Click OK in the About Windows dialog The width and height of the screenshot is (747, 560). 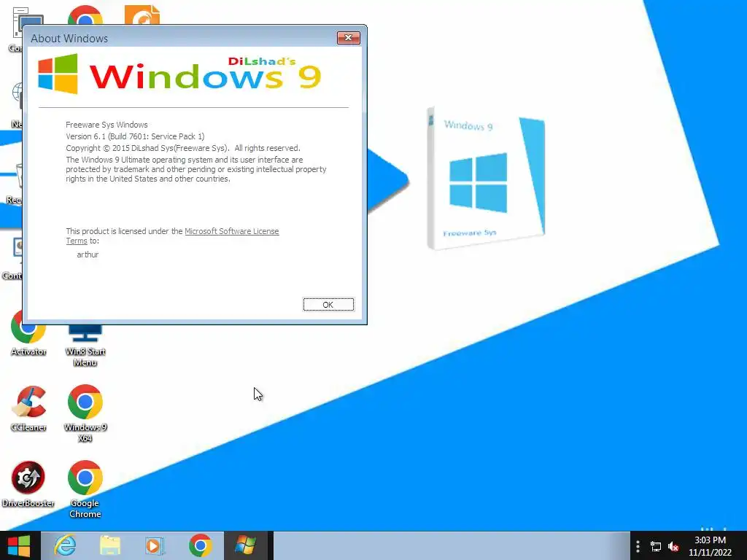coord(328,305)
